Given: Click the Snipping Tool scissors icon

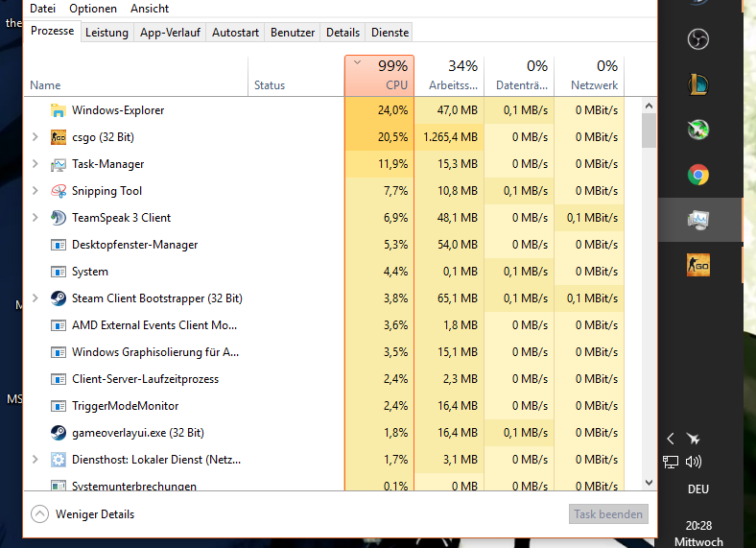Looking at the screenshot, I should pyautogui.click(x=59, y=191).
